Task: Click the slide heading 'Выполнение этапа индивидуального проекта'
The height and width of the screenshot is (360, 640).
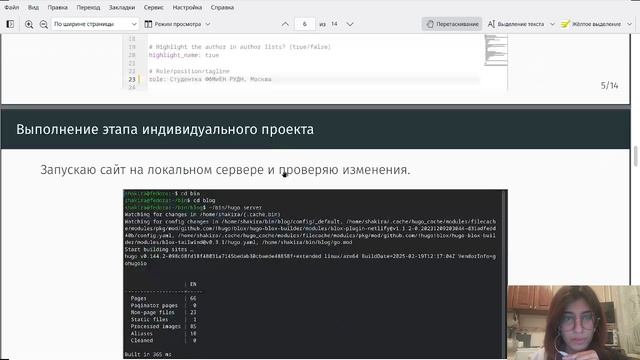Action: pyautogui.click(x=165, y=129)
